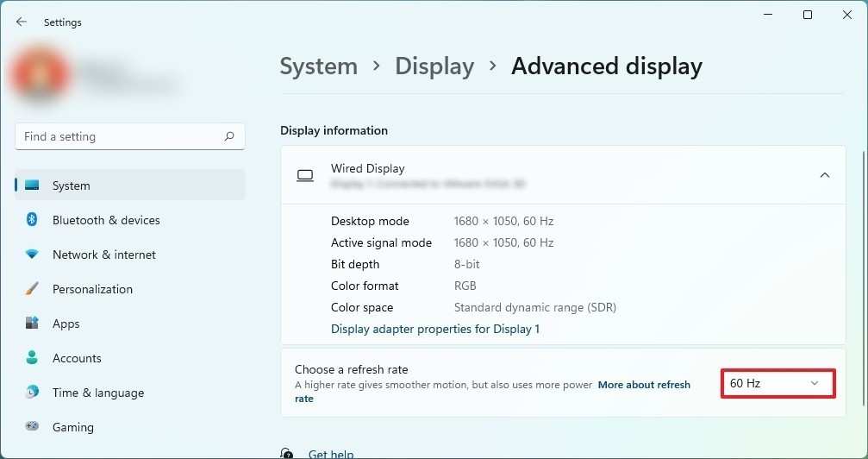Screen dimensions: 868x459
Task: Click the vertical scrollbar on the right
Action: (864, 277)
